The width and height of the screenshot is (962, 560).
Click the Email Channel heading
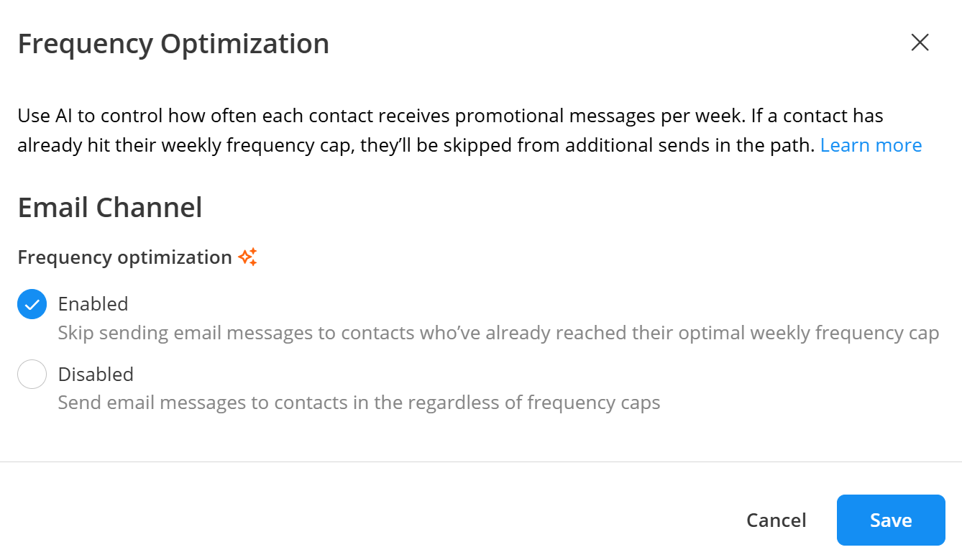110,208
